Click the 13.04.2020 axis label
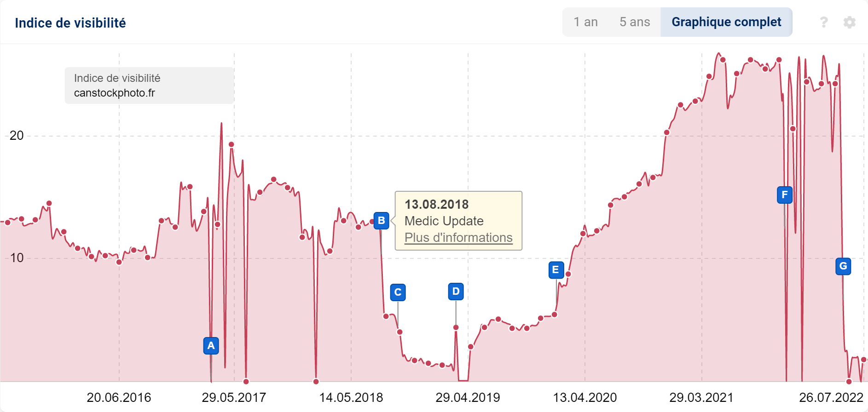 coord(585,397)
